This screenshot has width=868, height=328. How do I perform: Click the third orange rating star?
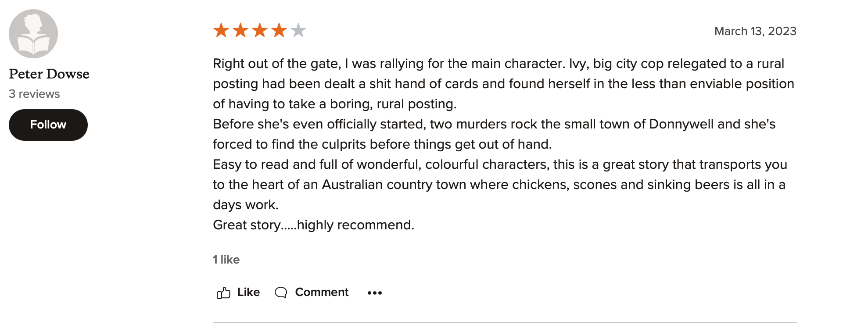260,30
